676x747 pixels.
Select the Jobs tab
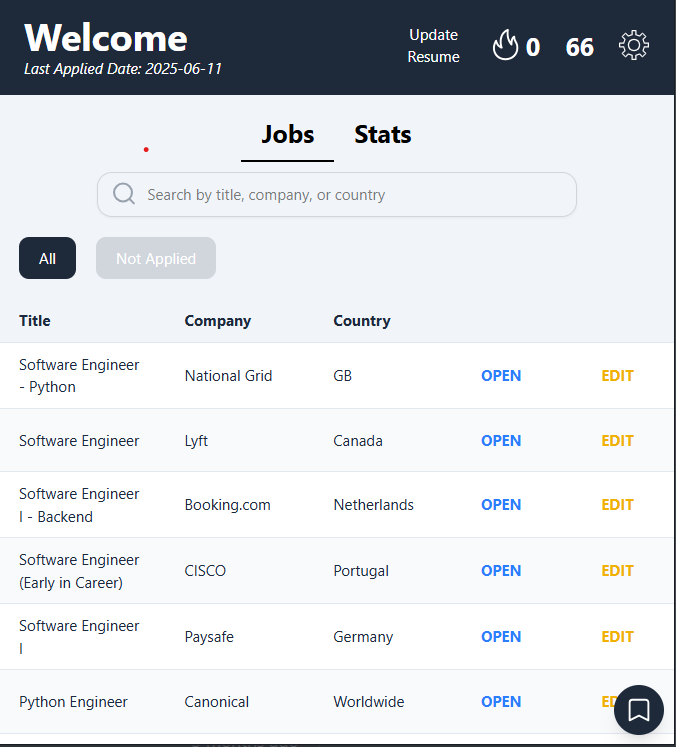coord(288,135)
